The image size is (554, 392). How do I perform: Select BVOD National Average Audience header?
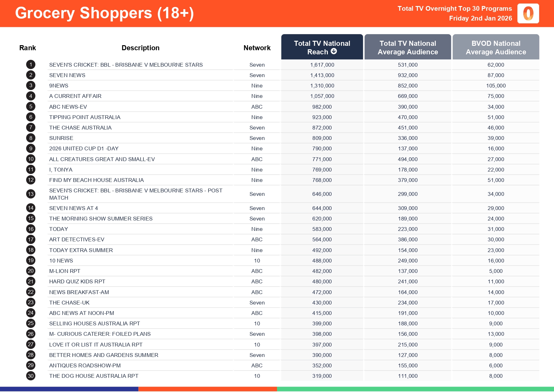(x=496, y=47)
